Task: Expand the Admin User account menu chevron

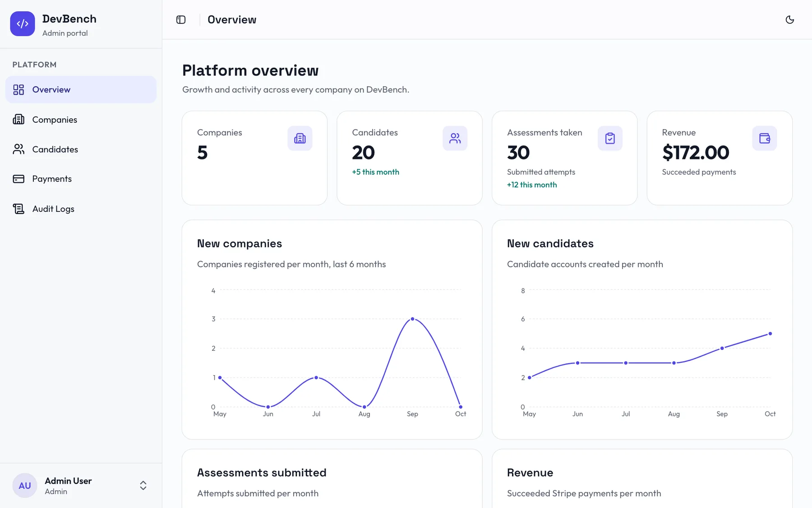Action: [x=143, y=485]
